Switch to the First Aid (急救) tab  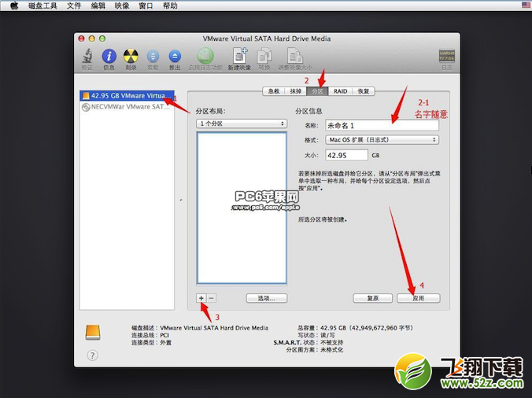[x=274, y=91]
